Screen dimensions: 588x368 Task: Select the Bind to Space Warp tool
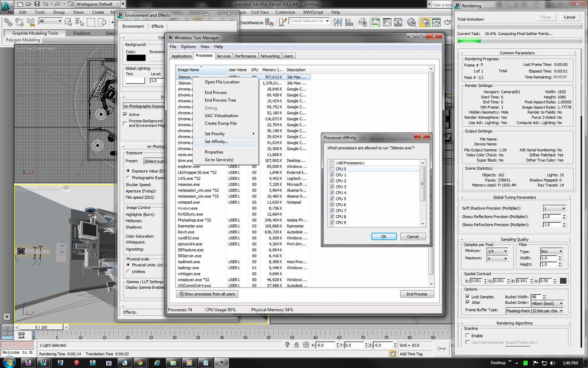point(31,22)
